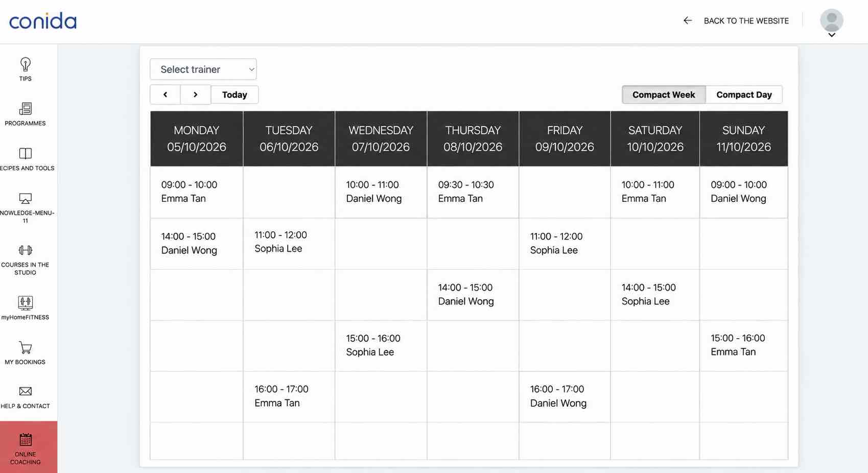
Task: Click the Friday 09/10/2026 column header
Action: tap(565, 138)
